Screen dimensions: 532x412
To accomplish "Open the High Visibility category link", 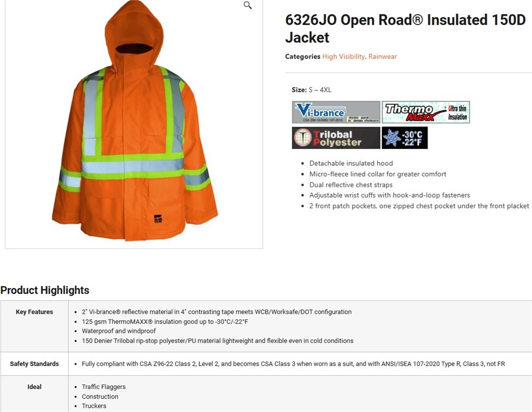I will (x=343, y=56).
